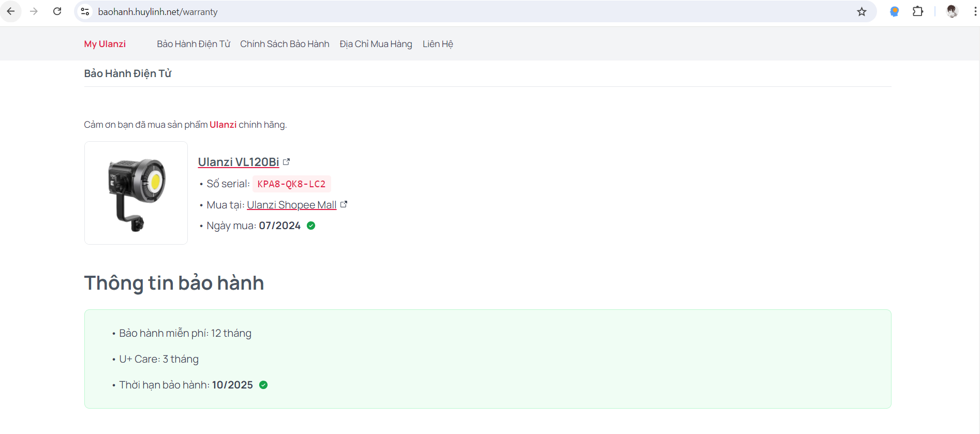Open the My Ulanzi home link
The image size is (980, 434).
point(105,44)
